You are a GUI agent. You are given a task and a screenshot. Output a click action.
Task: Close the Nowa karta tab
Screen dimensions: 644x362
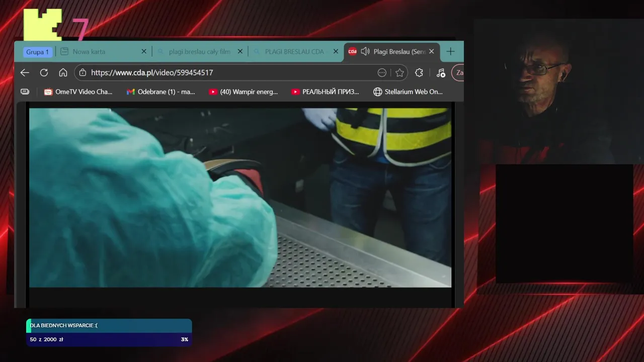click(x=144, y=51)
